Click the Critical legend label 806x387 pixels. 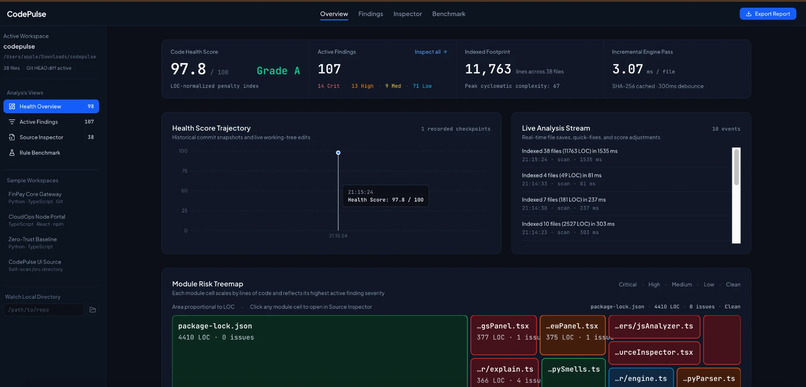[628, 284]
